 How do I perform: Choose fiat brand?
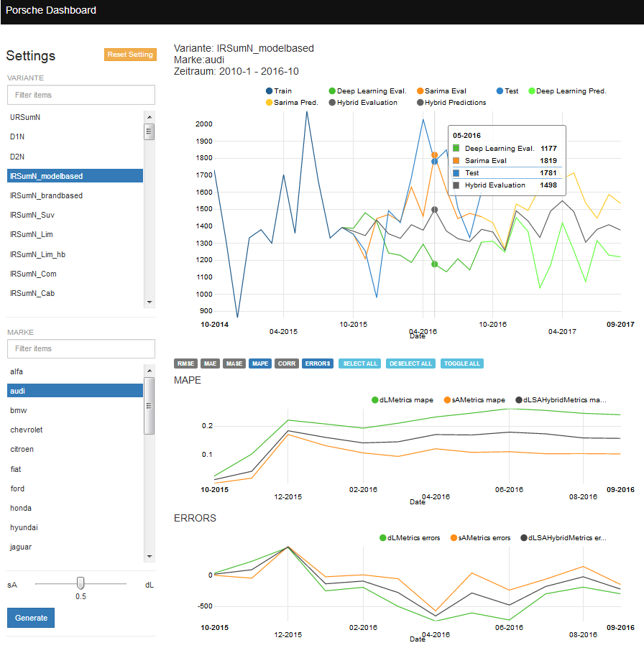[75, 469]
